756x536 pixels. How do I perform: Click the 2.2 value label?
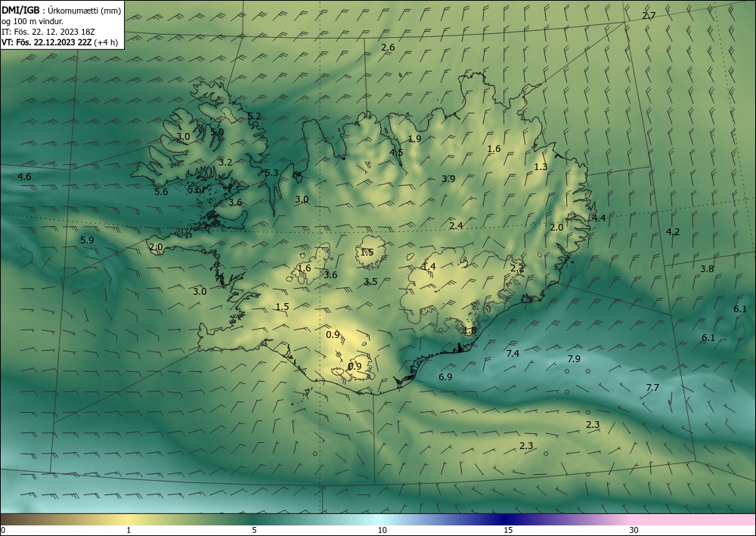[x=517, y=268]
